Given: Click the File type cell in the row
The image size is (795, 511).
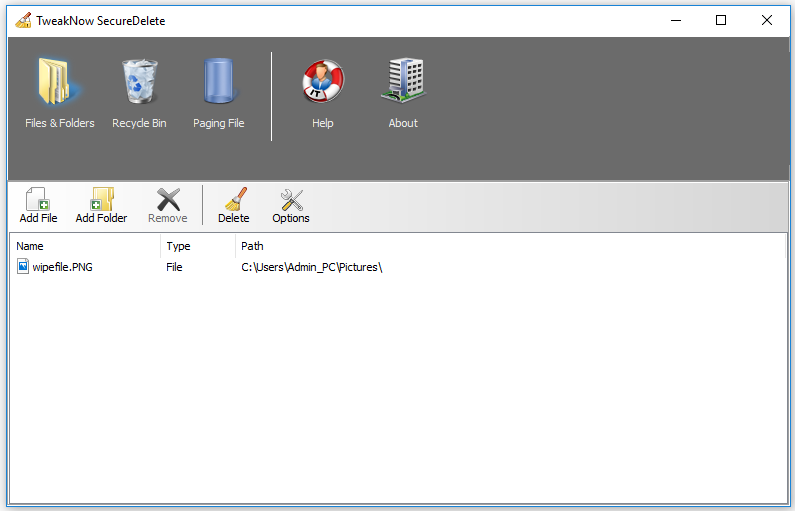Looking at the screenshot, I should coord(175,267).
